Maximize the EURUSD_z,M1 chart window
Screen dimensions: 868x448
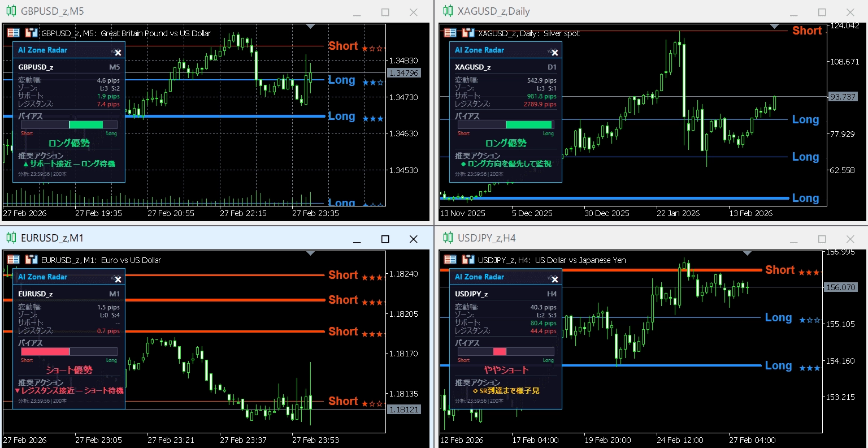pos(385,239)
